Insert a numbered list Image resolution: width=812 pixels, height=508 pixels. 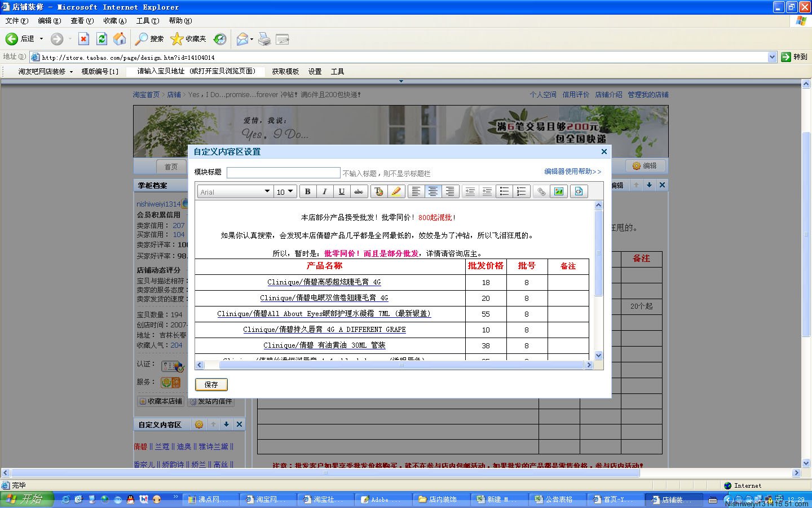click(x=521, y=191)
